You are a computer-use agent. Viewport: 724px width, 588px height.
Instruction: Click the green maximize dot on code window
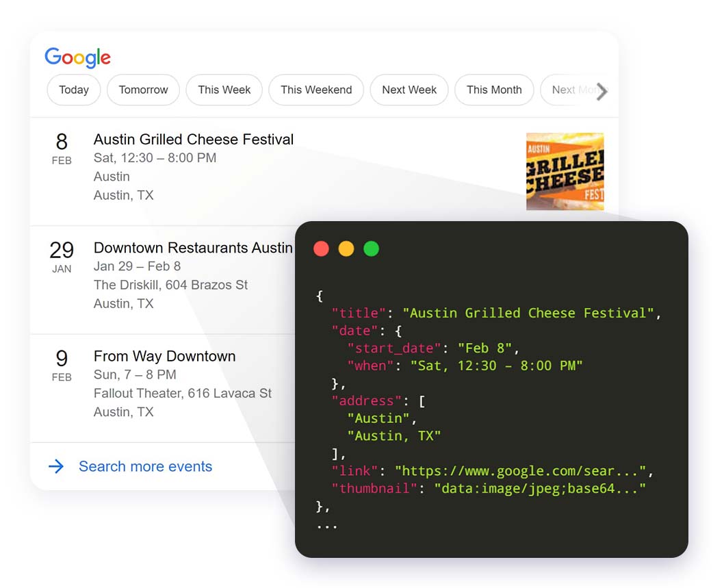point(371,248)
